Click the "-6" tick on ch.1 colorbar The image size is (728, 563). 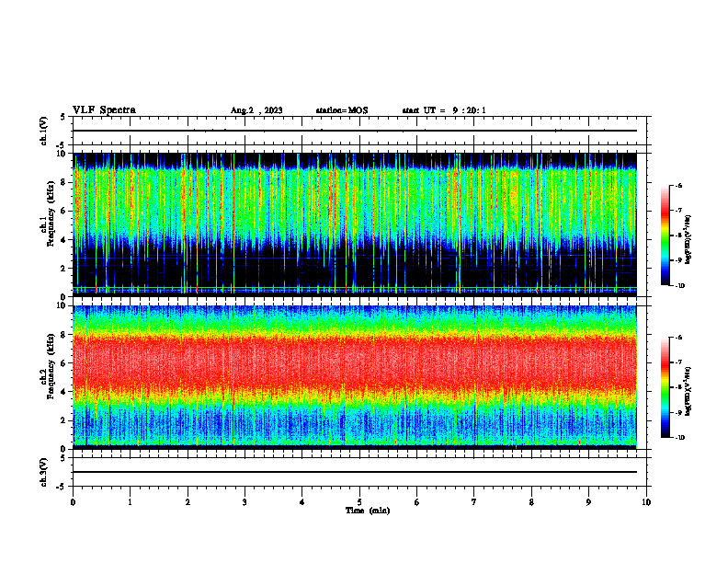679,186
